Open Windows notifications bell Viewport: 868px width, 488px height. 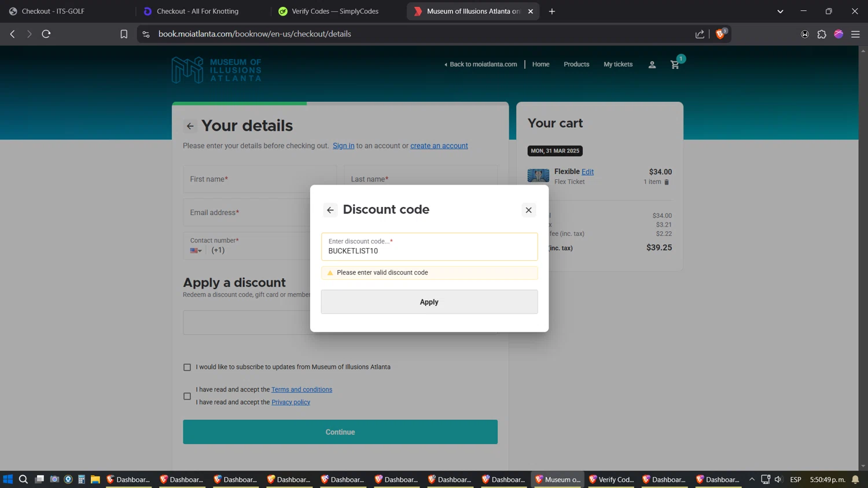(x=855, y=479)
